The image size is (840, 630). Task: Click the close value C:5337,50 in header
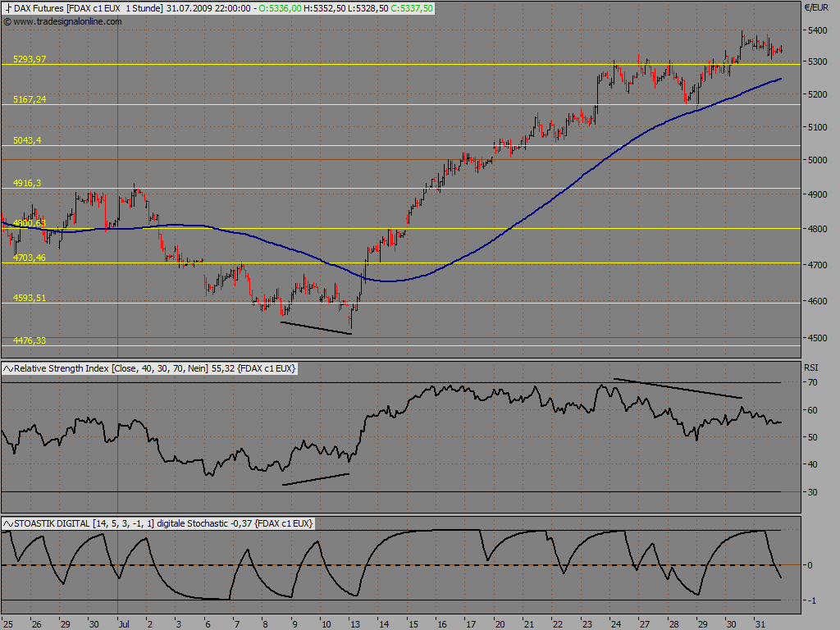click(x=412, y=8)
